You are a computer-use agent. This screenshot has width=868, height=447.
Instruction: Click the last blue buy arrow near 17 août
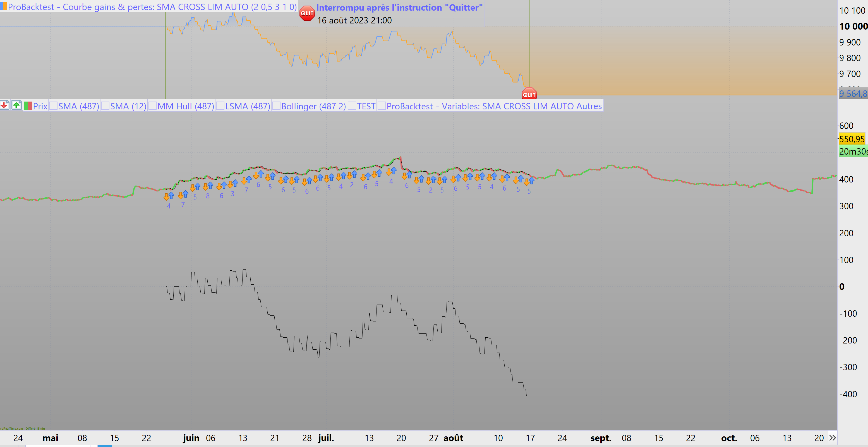(x=531, y=181)
